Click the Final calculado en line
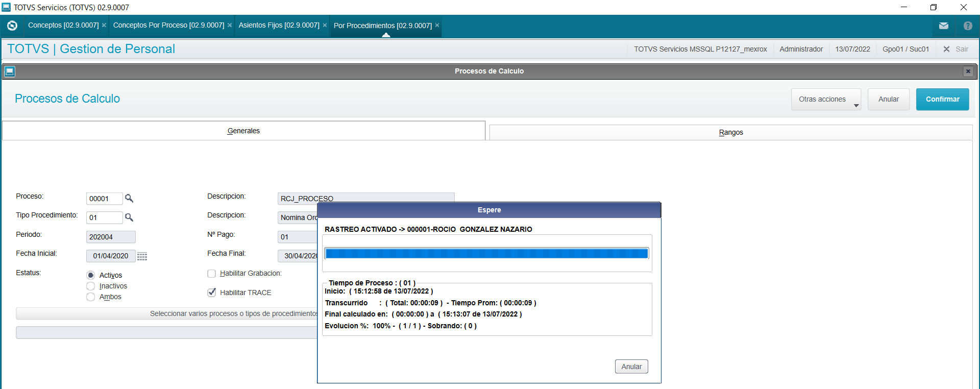 coord(423,314)
